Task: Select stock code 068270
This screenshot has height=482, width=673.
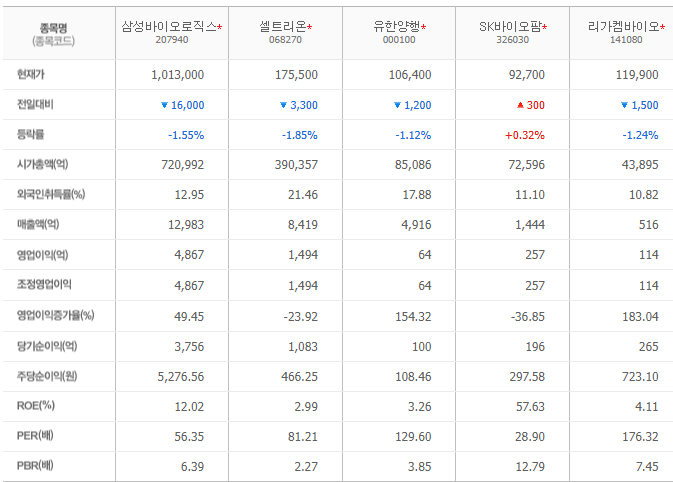Action: coord(285,40)
